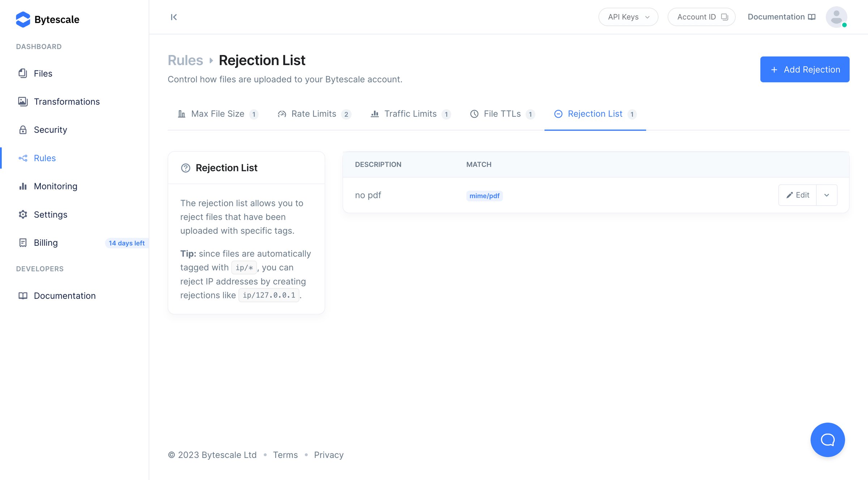Click the ip/127.0.0.1 code snippet

coord(269,295)
